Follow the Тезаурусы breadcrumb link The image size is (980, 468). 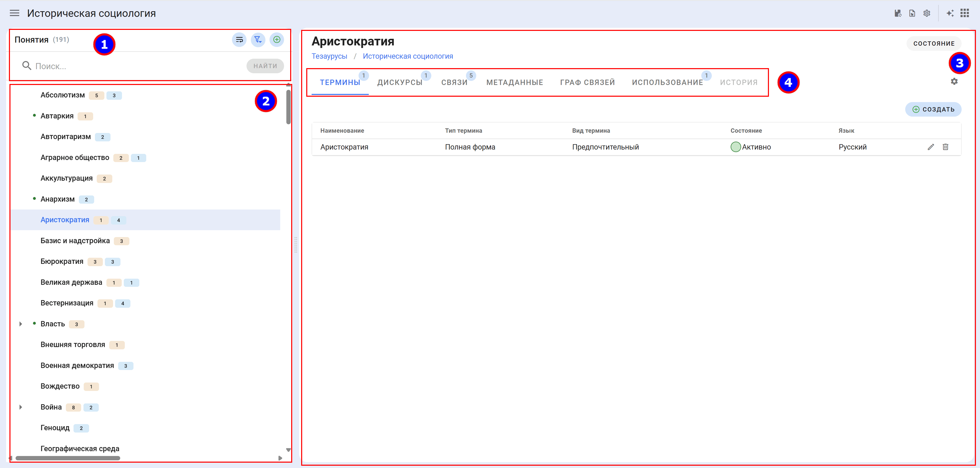(329, 56)
